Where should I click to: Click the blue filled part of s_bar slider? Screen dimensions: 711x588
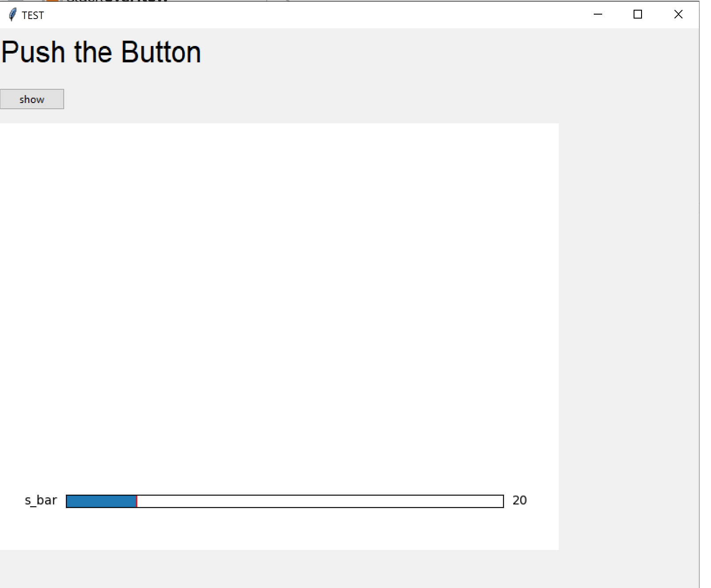pos(101,501)
